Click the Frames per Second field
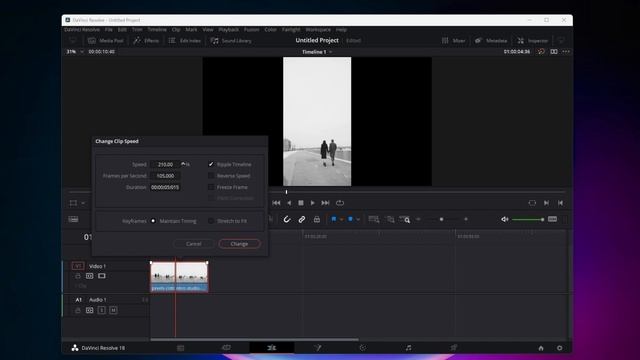This screenshot has height=360, width=640. (165, 176)
